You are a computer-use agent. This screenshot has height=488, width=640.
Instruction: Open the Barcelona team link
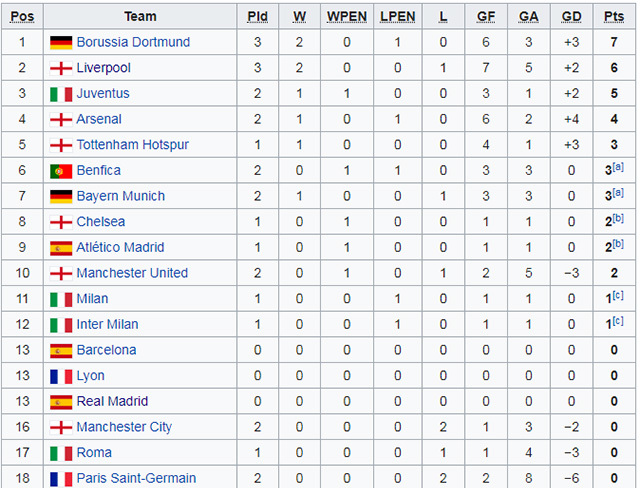(106, 350)
